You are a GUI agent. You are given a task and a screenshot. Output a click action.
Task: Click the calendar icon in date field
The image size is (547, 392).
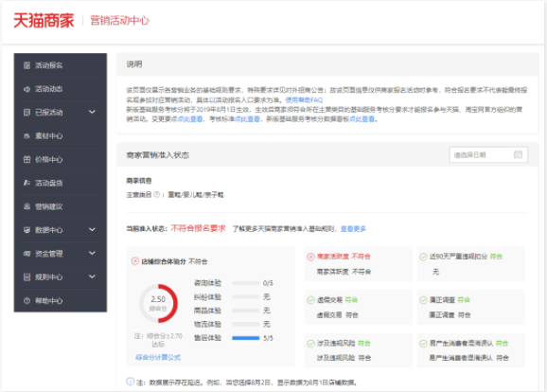click(518, 154)
